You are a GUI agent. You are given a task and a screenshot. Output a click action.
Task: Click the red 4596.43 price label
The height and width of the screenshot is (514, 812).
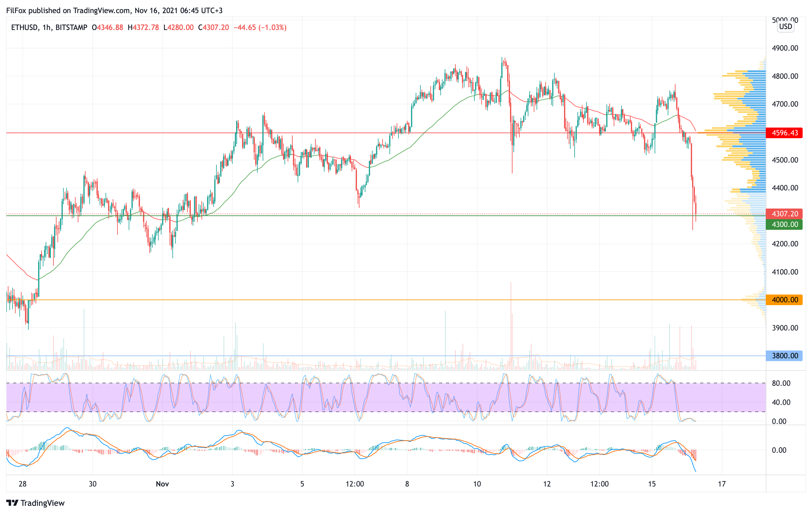tap(784, 133)
